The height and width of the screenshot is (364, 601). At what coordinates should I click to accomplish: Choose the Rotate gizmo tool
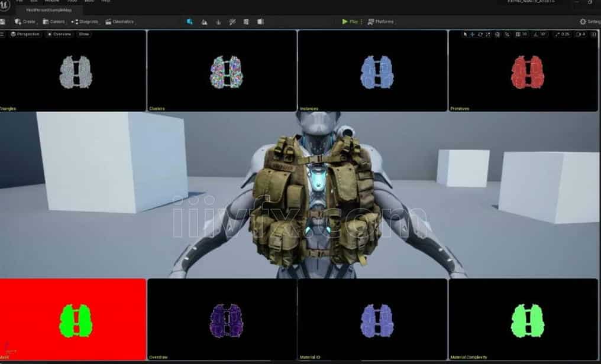coord(480,34)
